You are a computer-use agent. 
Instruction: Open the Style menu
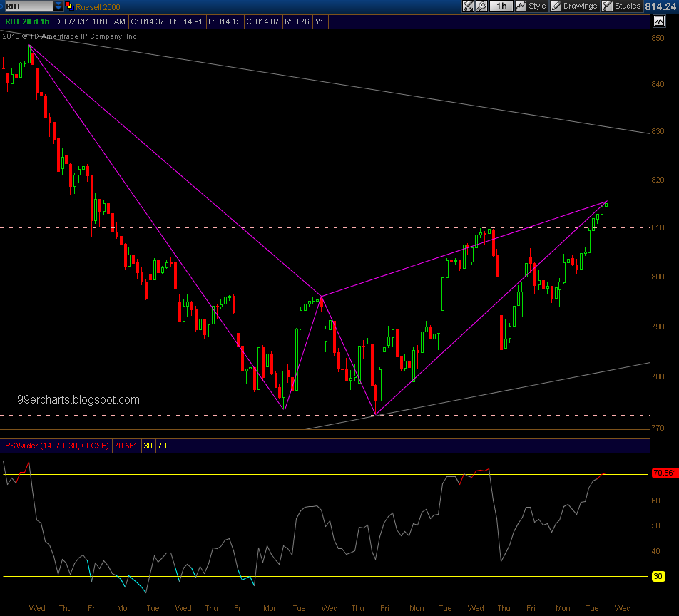[537, 6]
